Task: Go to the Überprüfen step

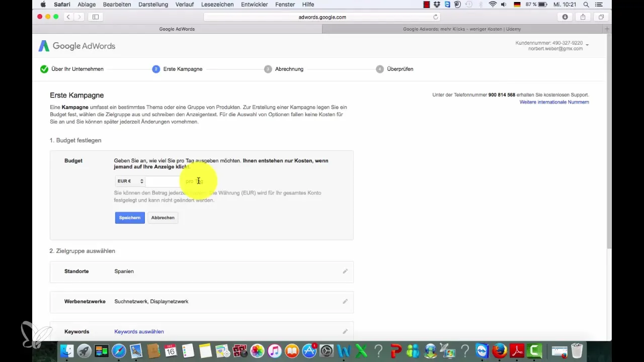Action: pos(394,69)
